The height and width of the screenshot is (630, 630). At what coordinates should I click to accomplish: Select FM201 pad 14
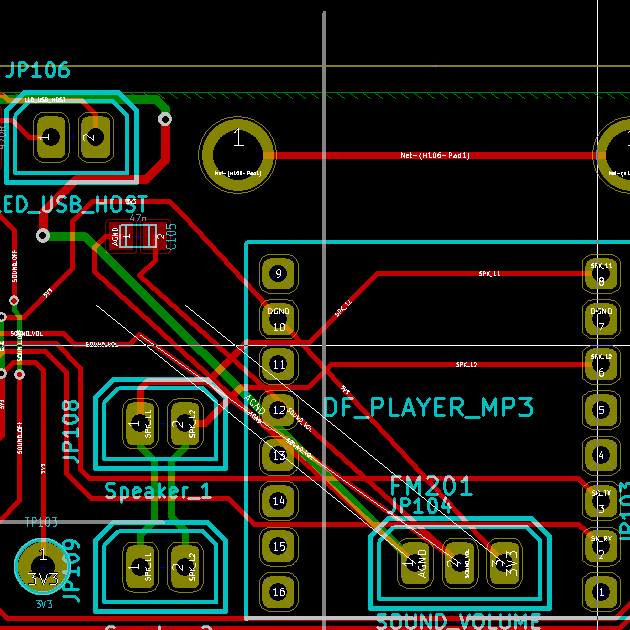tap(278, 501)
